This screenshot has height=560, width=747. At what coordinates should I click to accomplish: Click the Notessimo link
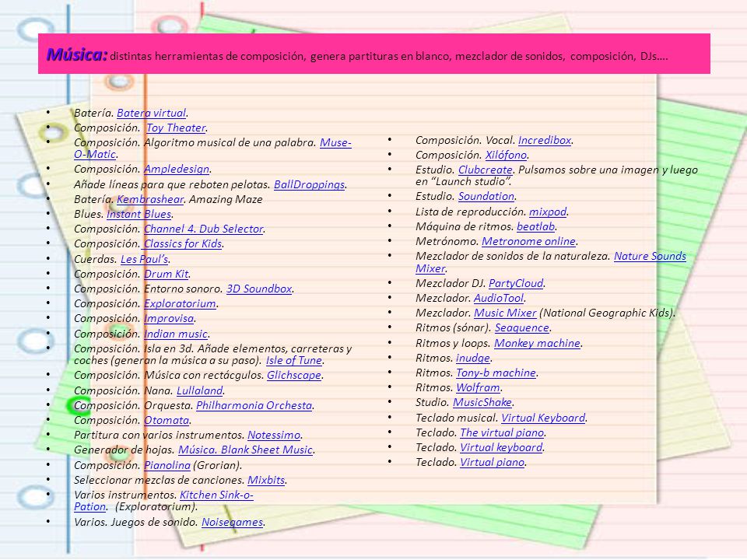(274, 435)
